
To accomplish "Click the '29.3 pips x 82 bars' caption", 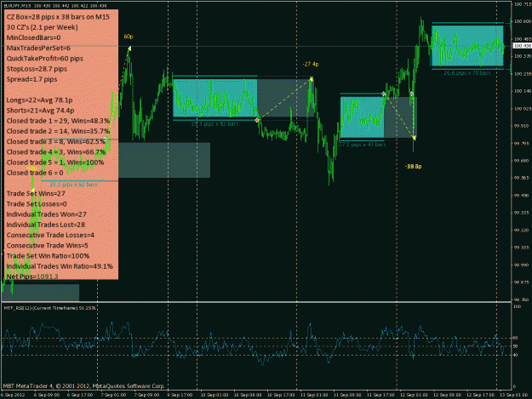I will pos(215,124).
